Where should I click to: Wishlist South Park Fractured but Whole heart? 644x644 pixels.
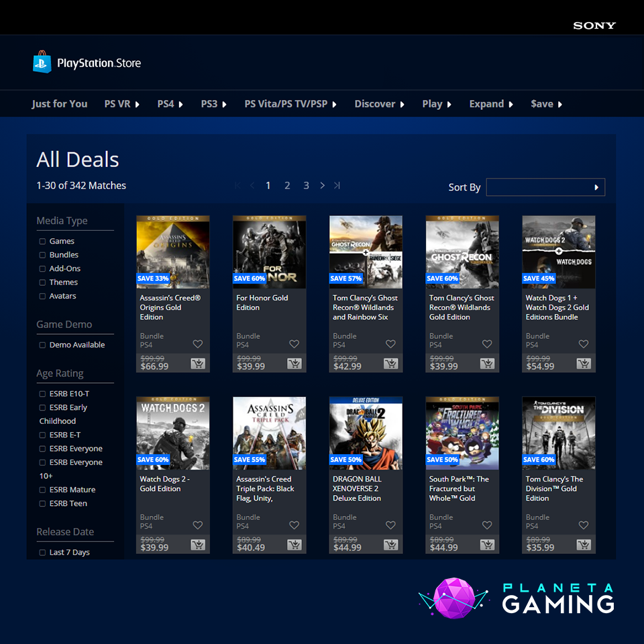pyautogui.click(x=488, y=525)
